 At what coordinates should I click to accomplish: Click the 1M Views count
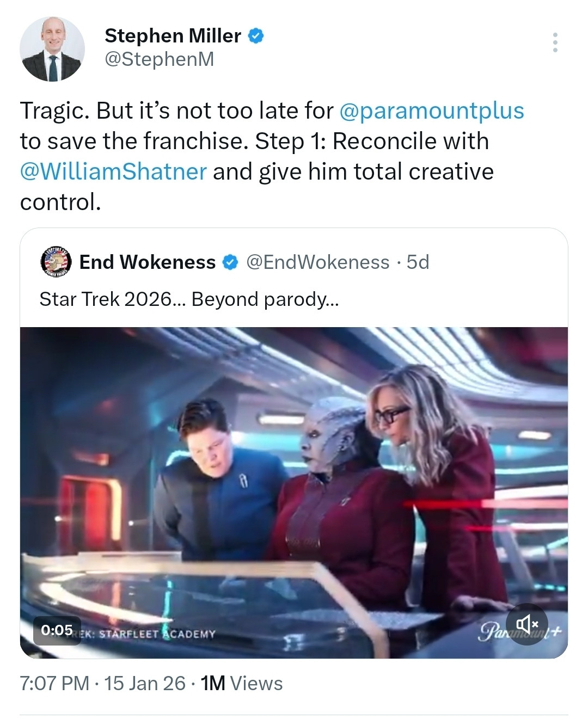(x=242, y=683)
